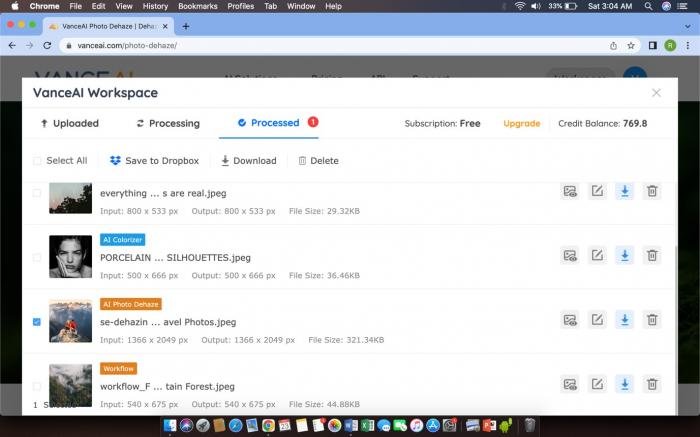Viewport: 700px width, 437px height.
Task: Click Save to Dropbox
Action: [154, 161]
